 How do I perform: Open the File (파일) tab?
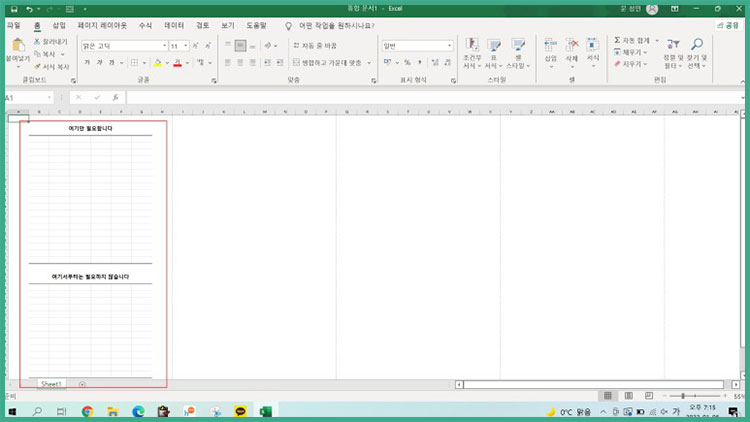pos(14,25)
